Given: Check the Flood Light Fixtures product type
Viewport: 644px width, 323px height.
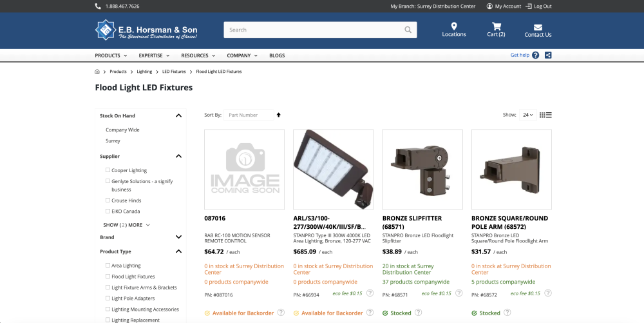Looking at the screenshot, I should [108, 276].
